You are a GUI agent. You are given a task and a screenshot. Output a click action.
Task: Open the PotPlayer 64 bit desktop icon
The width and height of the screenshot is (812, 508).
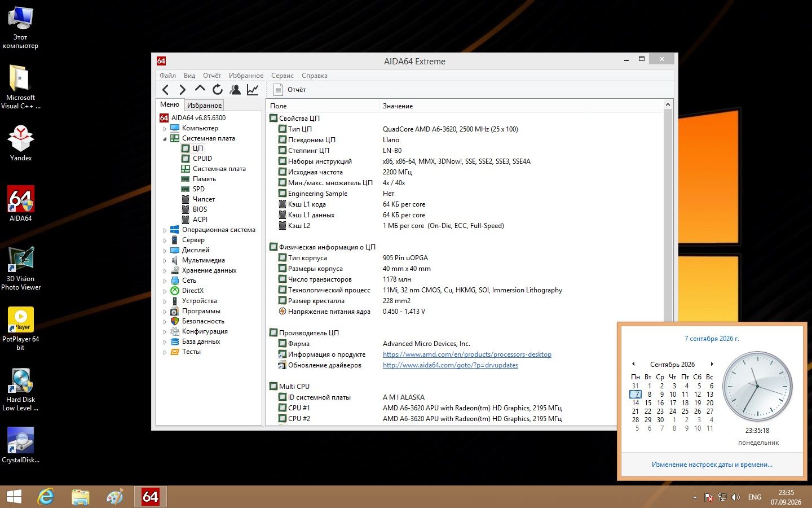point(21,329)
